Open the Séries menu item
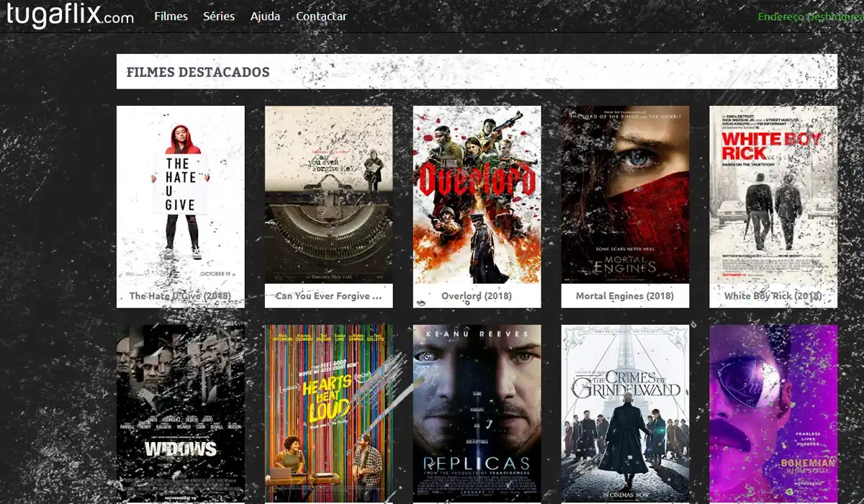Screen dimensions: 864x504 pos(219,16)
